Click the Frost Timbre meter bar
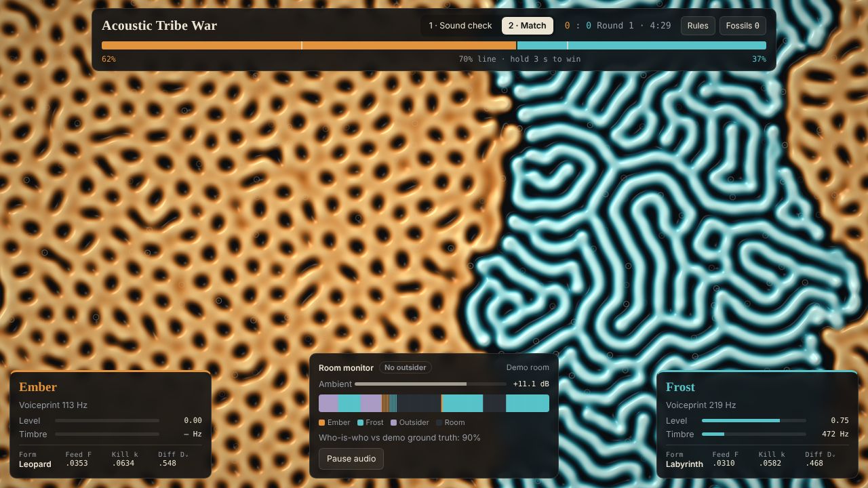868x488 pixels. point(754,434)
